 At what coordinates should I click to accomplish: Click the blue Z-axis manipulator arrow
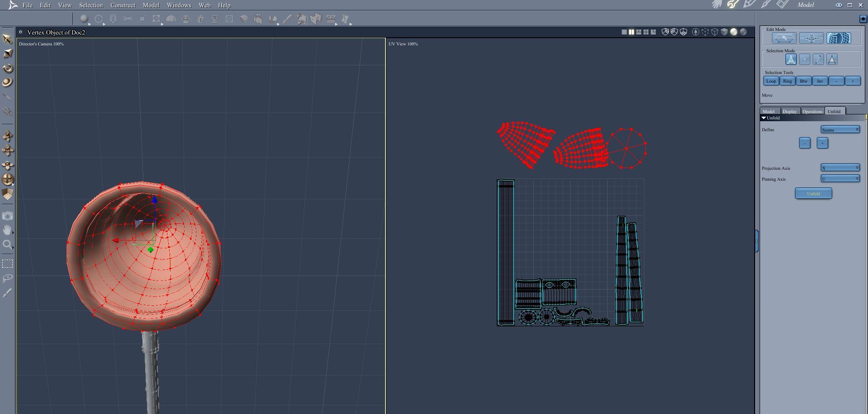155,200
